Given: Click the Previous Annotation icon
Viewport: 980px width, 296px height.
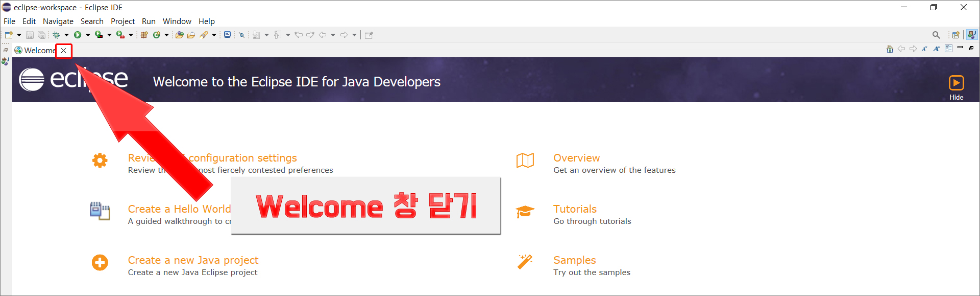Looking at the screenshot, I should click(x=278, y=35).
